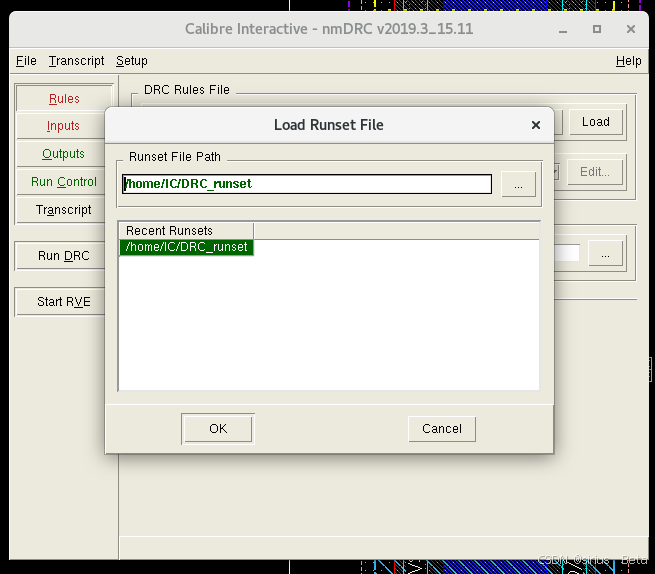655x574 pixels.
Task: Open the File menu
Action: tap(26, 61)
